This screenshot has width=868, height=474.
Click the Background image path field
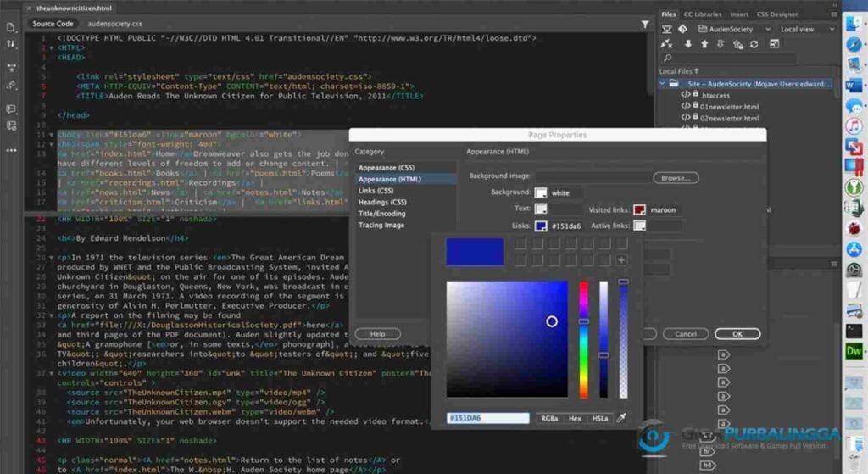click(593, 177)
